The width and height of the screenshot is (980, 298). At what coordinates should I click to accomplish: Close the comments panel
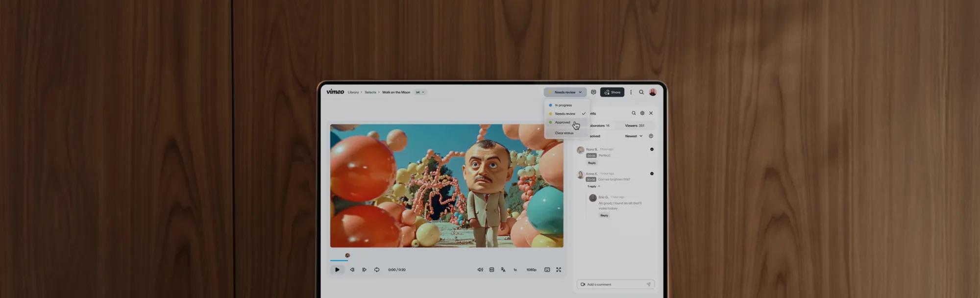pyautogui.click(x=651, y=113)
